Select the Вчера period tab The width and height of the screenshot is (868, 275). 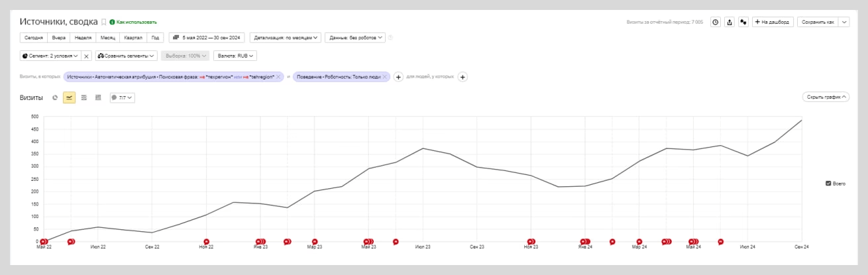click(60, 38)
